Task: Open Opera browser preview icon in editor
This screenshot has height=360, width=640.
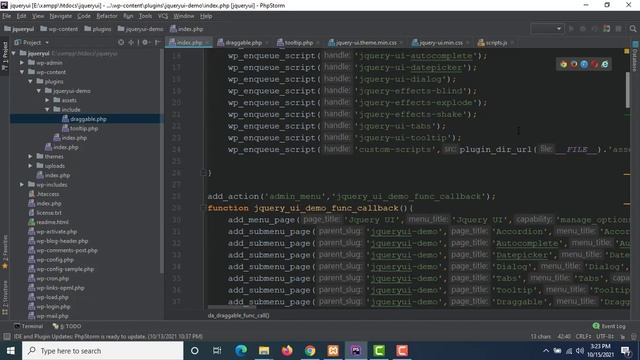Action: 594,64
